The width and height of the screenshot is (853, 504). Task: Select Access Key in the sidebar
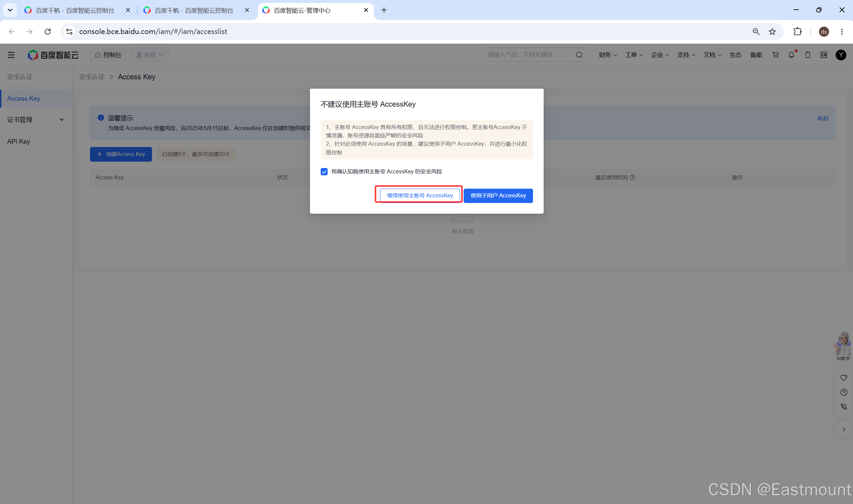(x=36, y=98)
